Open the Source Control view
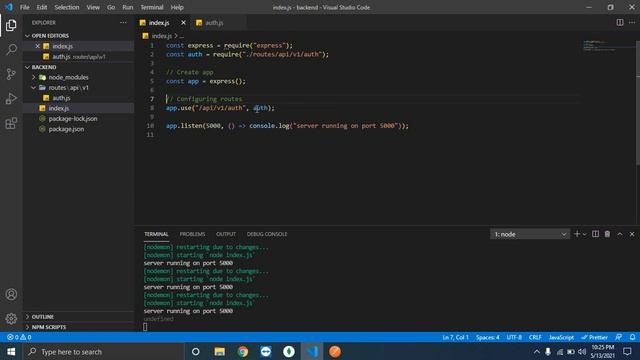This screenshot has height=360, width=640. (x=11, y=74)
